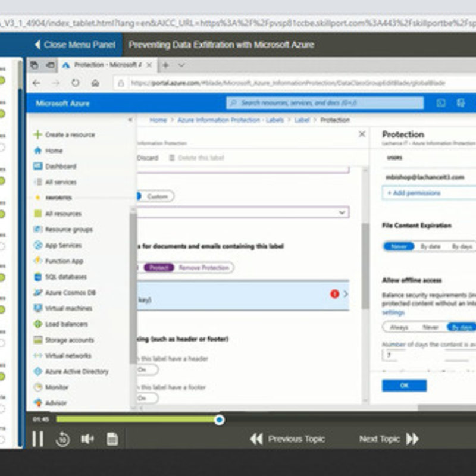The height and width of the screenshot is (476, 476).
Task: Click Close Menu Panel
Action: coord(75,45)
